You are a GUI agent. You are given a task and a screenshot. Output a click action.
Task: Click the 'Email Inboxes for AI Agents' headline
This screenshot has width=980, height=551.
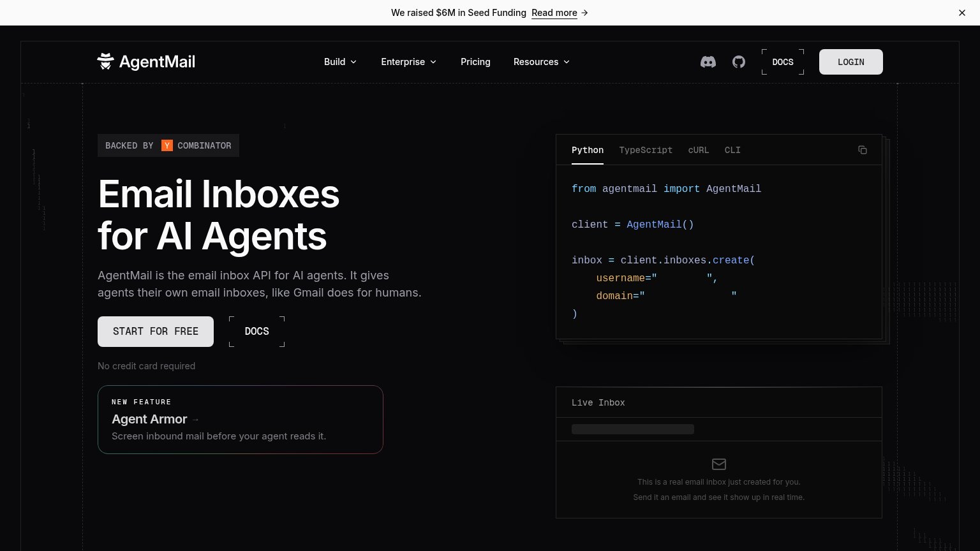[219, 215]
